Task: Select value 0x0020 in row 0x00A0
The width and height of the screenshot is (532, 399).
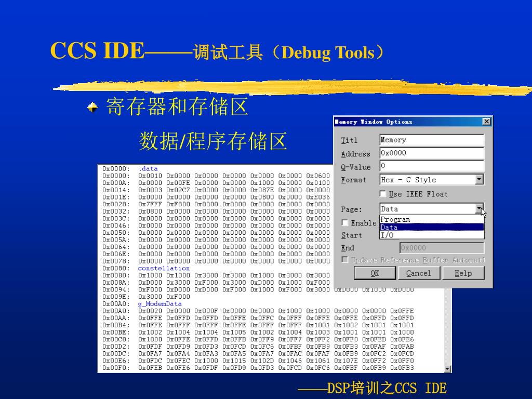Action: [150, 311]
